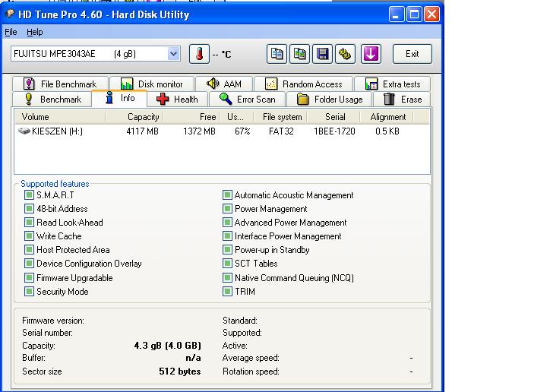Toggle Host Protected Area checkbox
This screenshot has width=550, height=392.
pyautogui.click(x=29, y=250)
